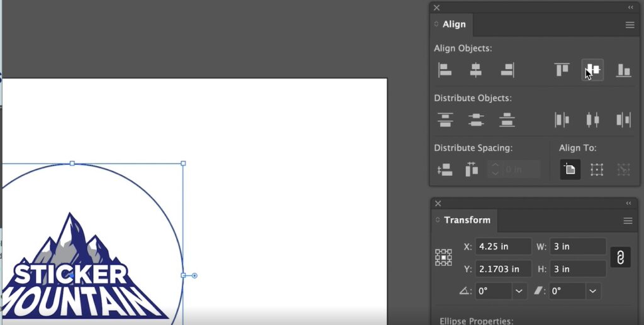Set Align To key object
The image size is (644, 325).
pyautogui.click(x=623, y=170)
